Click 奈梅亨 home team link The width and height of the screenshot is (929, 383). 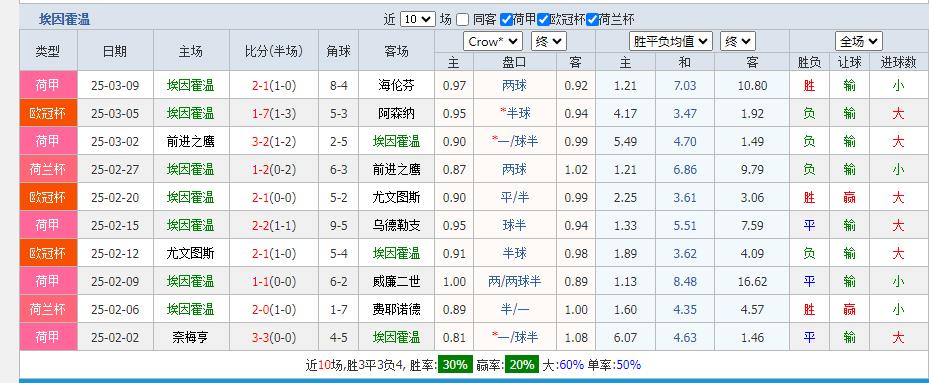tap(191, 337)
